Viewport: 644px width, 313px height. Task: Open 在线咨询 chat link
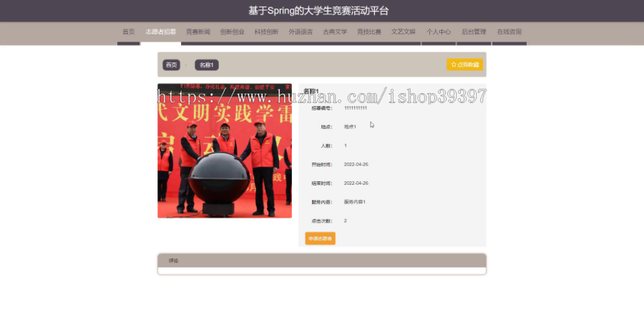click(509, 32)
